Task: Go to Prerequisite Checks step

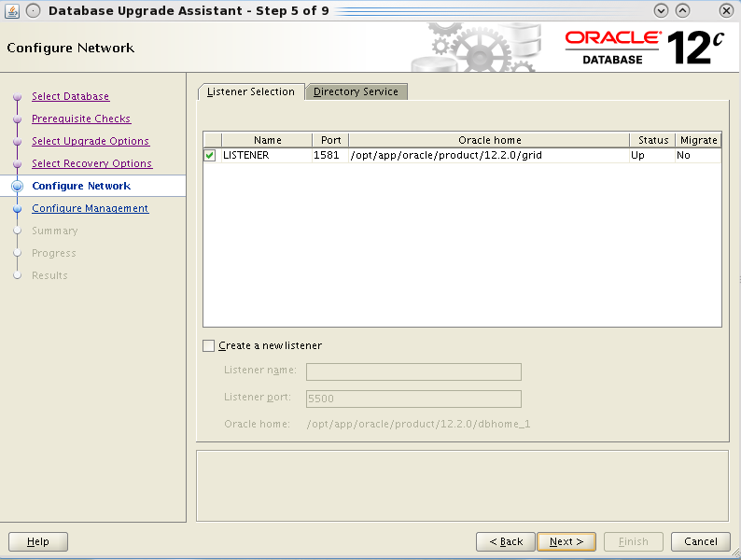Action: point(81,119)
